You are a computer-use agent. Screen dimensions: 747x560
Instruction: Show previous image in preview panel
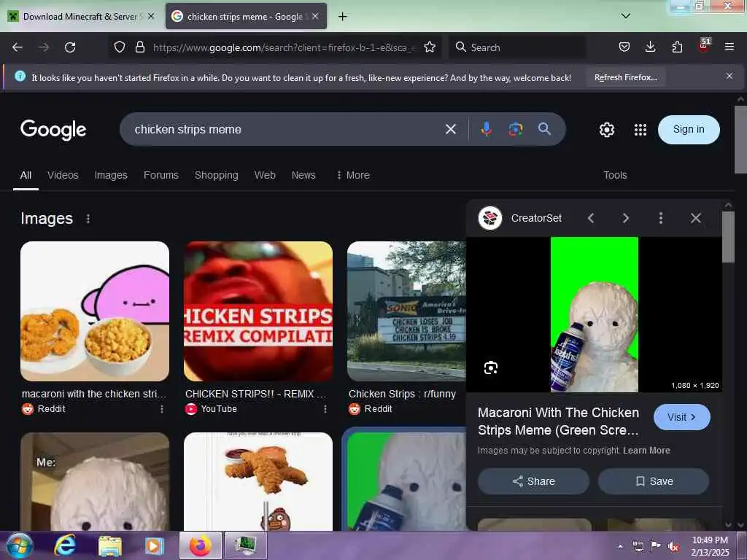[x=591, y=218]
